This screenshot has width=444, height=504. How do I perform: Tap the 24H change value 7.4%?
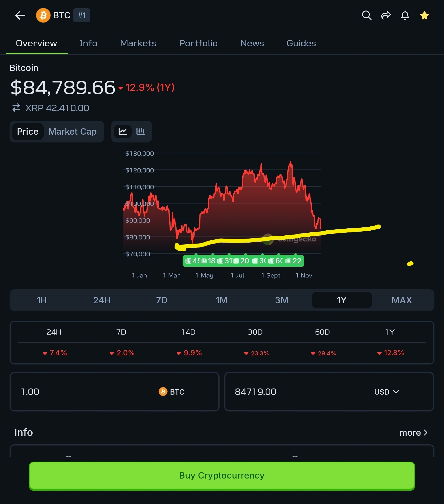(x=55, y=353)
